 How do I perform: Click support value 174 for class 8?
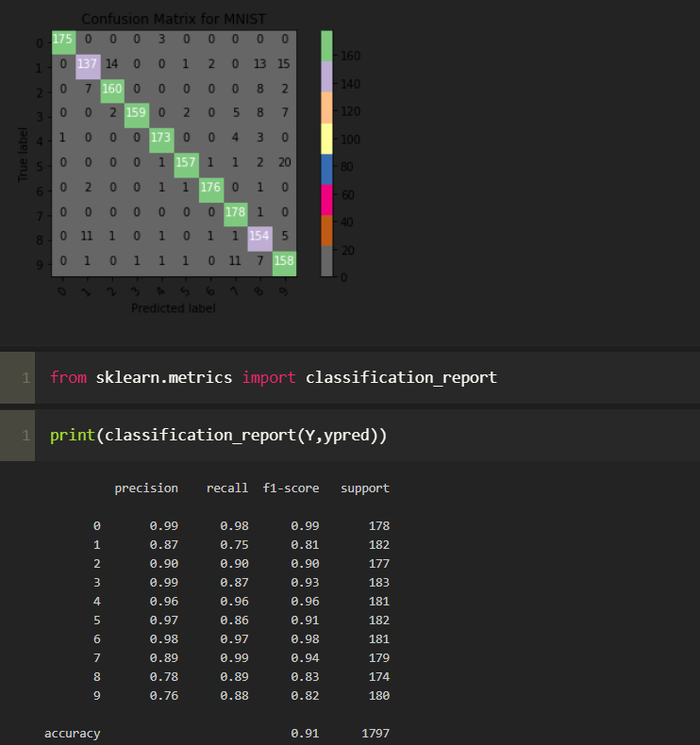click(378, 677)
